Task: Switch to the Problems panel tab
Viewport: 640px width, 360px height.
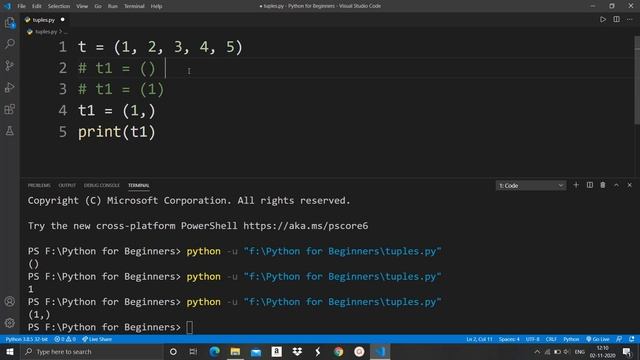Action: [39, 185]
